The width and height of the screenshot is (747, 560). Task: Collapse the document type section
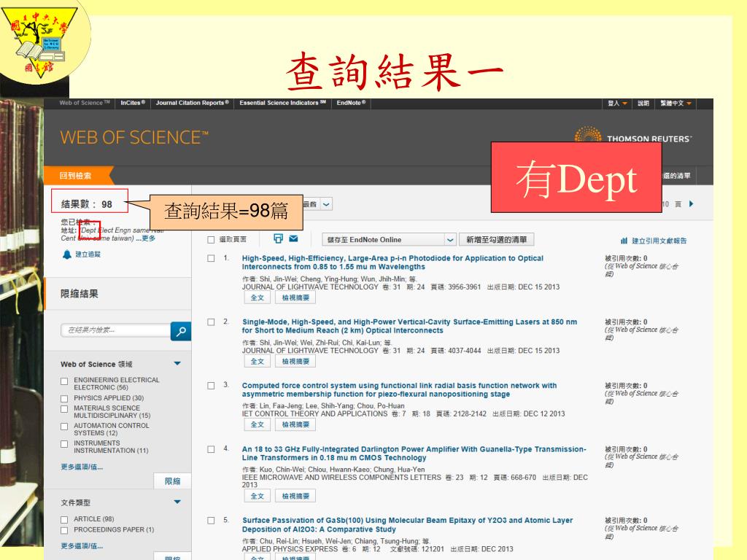[177, 502]
